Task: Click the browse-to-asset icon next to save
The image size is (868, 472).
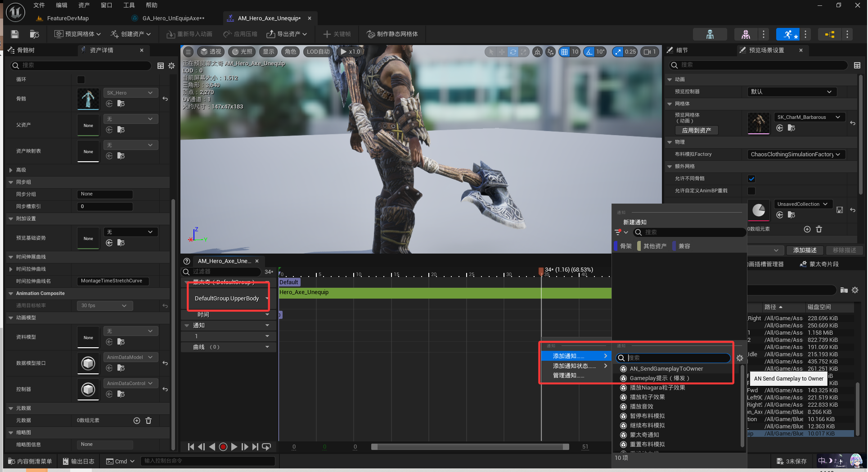Action: pos(34,34)
